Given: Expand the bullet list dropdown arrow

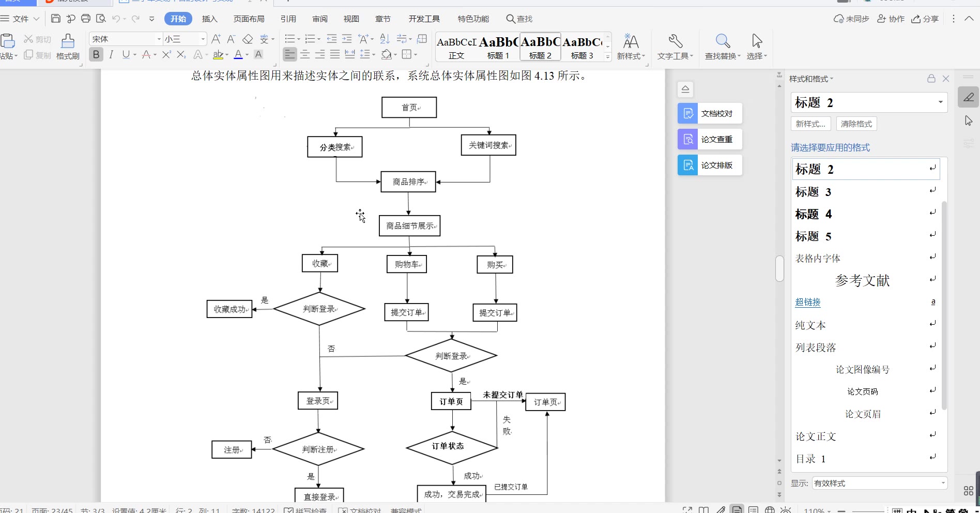Looking at the screenshot, I should tap(299, 39).
